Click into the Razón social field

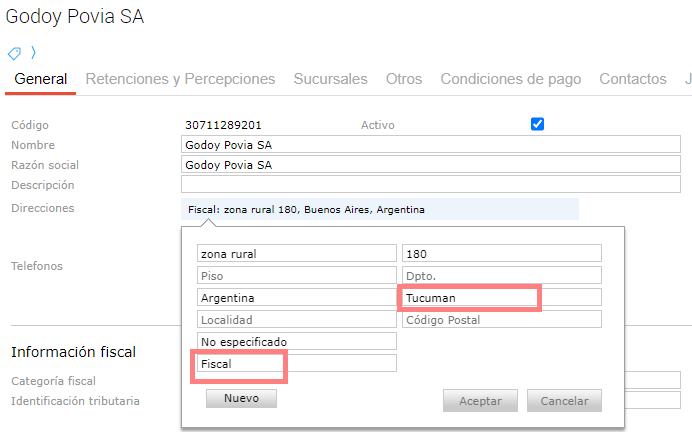point(430,165)
